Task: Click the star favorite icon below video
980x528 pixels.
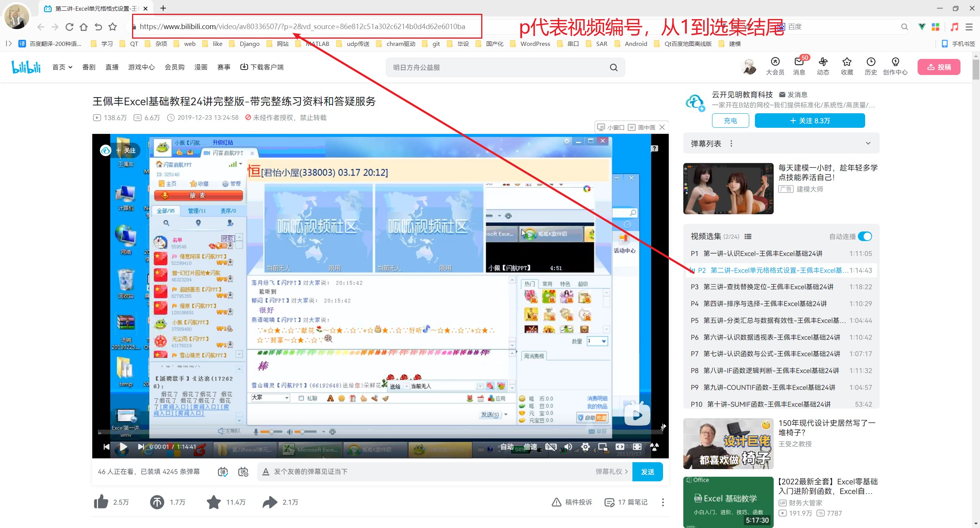Action: tap(214, 502)
